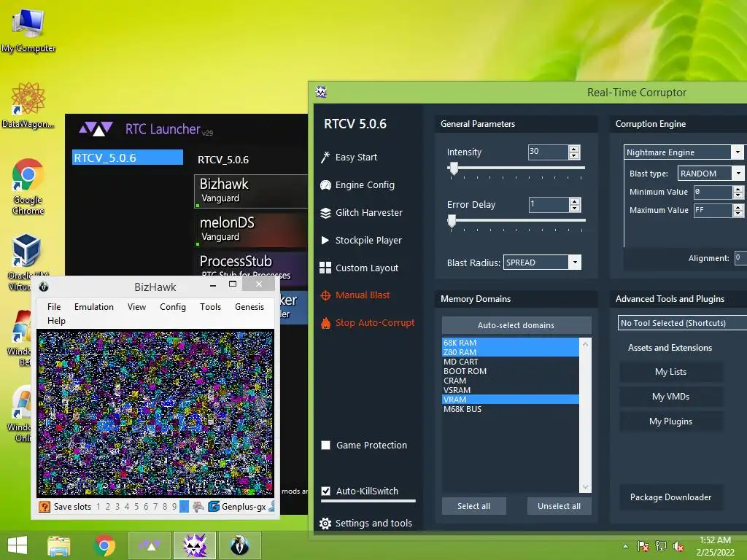
Task: Click Auto-select domains button
Action: pos(516,325)
